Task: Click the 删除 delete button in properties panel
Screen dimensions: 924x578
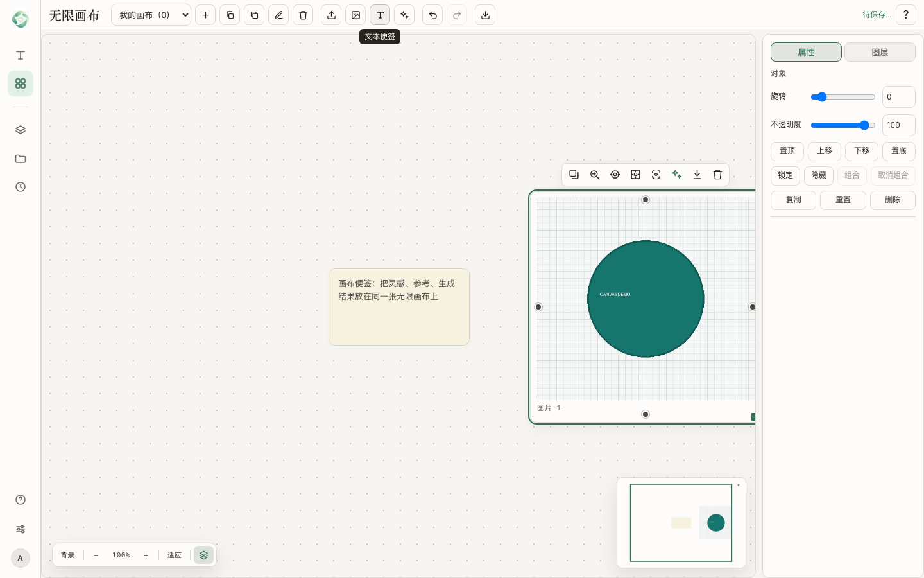Action: click(x=893, y=200)
